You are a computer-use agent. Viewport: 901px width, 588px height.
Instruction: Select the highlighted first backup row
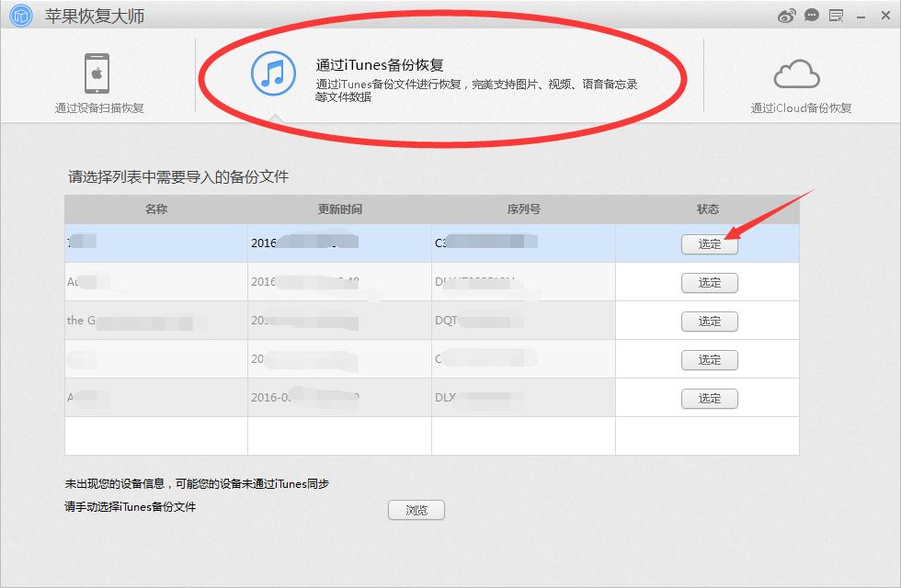(276, 244)
